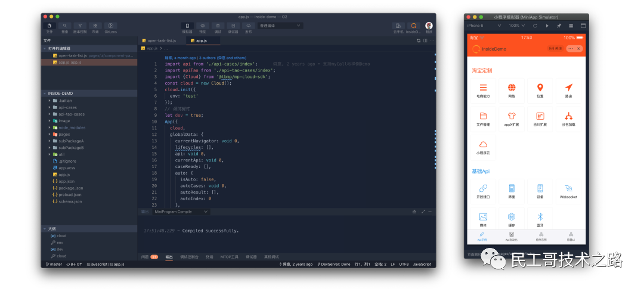Click the compare changes icon above editor
The width and height of the screenshot is (644, 289).
[419, 41]
